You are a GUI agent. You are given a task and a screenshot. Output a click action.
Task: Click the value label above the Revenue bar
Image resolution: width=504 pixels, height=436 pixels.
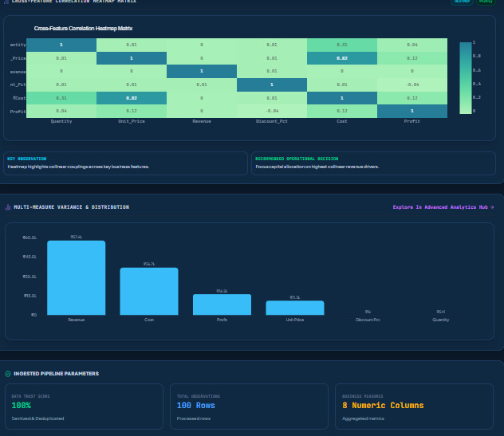tap(77, 237)
